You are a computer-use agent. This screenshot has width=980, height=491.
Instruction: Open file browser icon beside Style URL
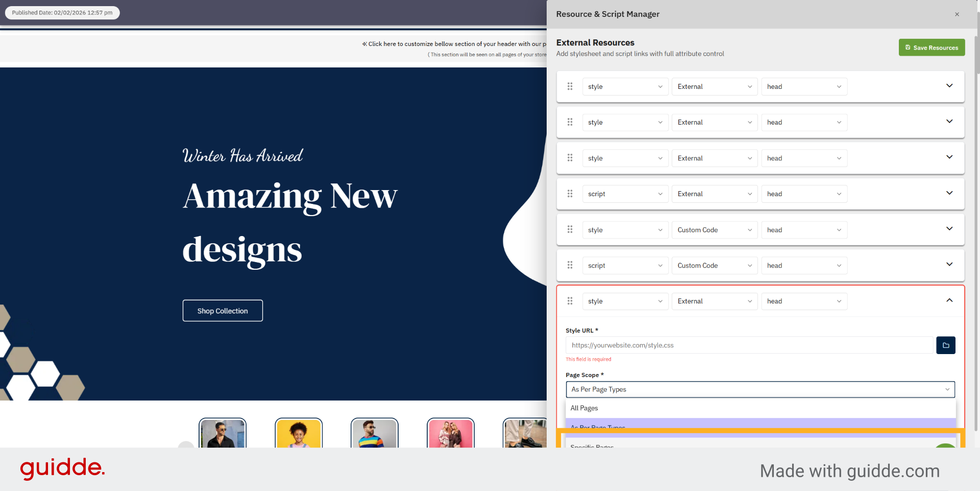pos(946,345)
